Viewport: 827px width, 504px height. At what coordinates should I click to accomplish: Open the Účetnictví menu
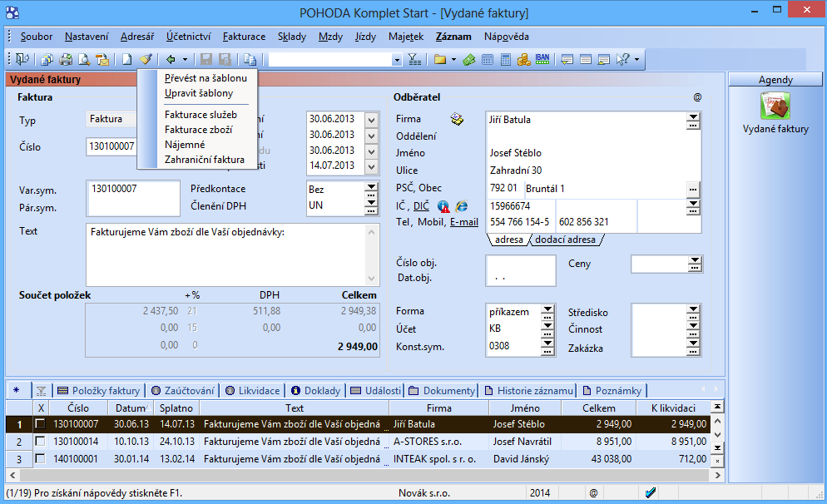[x=188, y=37]
